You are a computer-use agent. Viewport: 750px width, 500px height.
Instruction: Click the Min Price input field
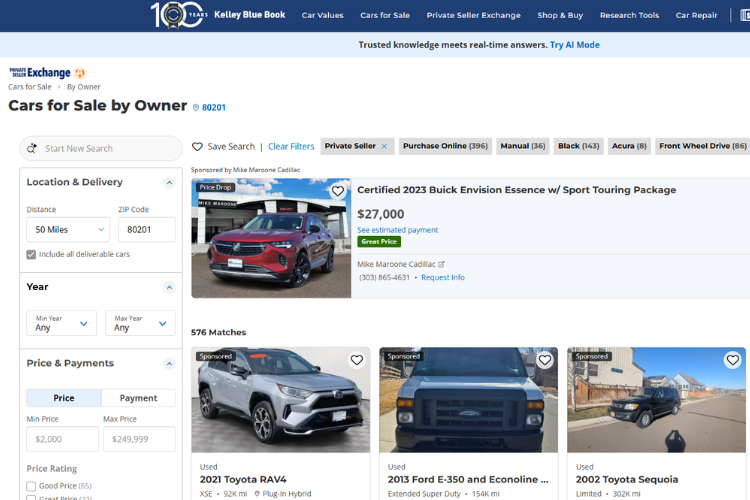(63, 439)
